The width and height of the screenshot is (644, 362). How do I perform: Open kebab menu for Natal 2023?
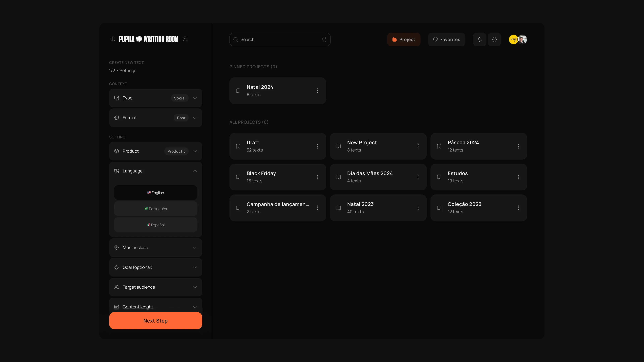coord(418,208)
